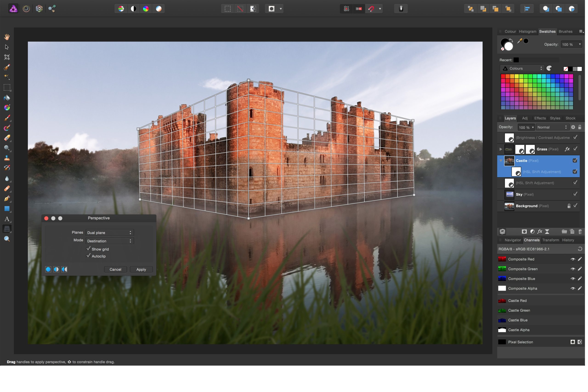Open the Planes dropdown
The width and height of the screenshot is (588, 392).
click(x=110, y=233)
